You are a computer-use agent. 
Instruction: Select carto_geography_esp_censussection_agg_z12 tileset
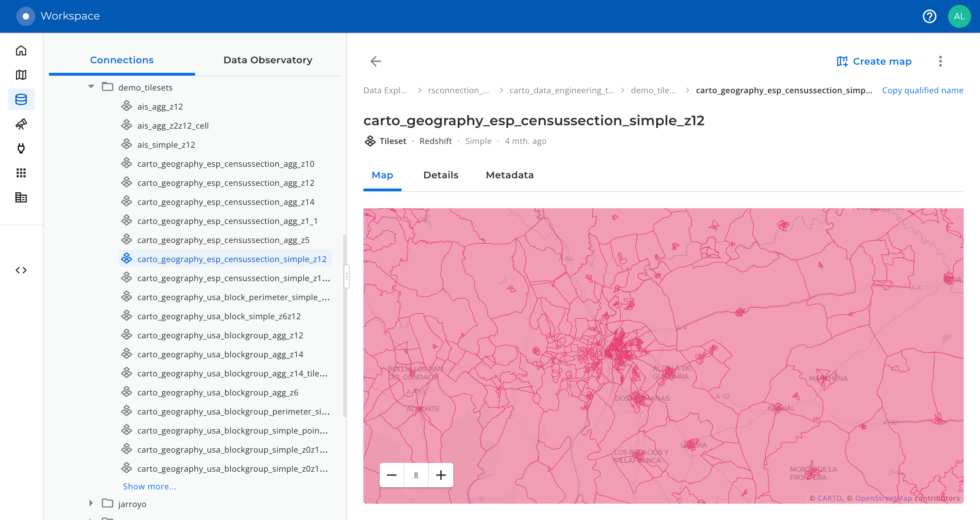coord(225,183)
